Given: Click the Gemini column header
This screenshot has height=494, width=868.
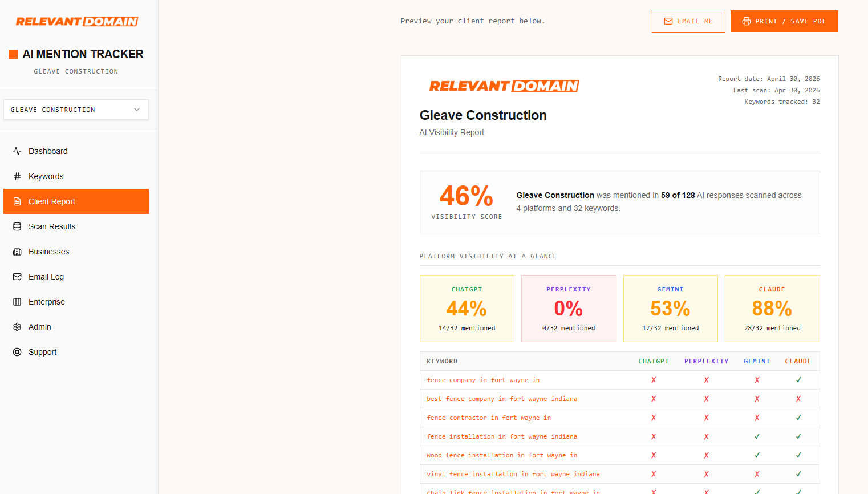Looking at the screenshot, I should pyautogui.click(x=757, y=361).
